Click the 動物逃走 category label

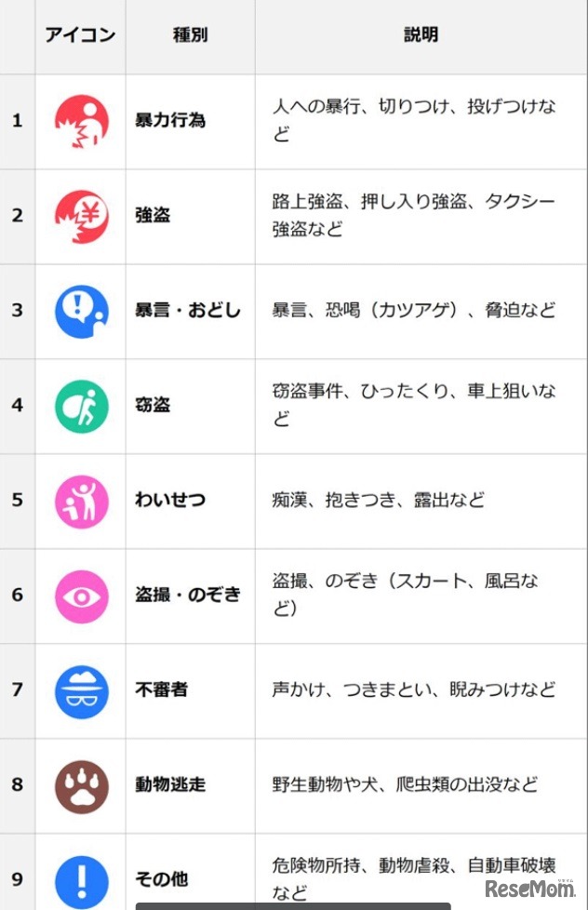click(x=170, y=785)
